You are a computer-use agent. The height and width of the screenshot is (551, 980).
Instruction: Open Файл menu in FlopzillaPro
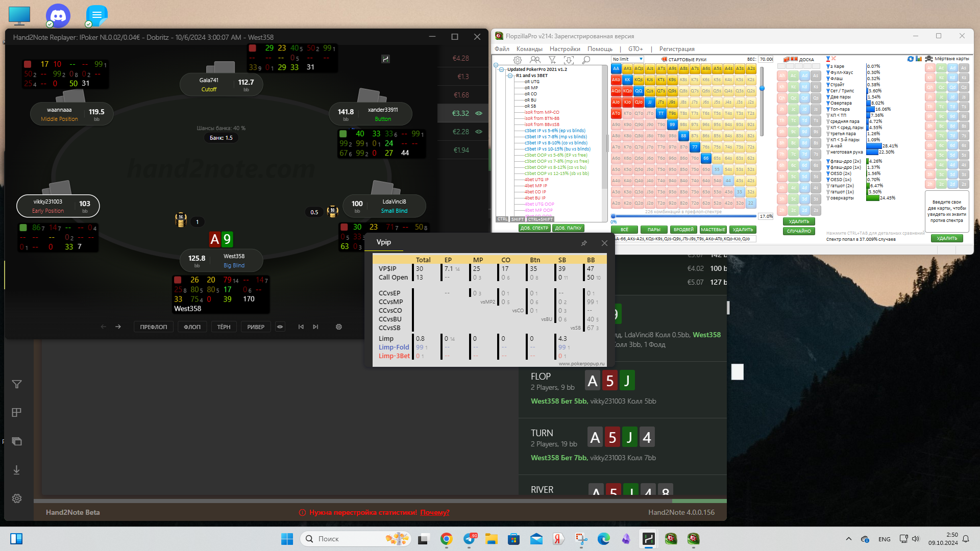point(502,49)
